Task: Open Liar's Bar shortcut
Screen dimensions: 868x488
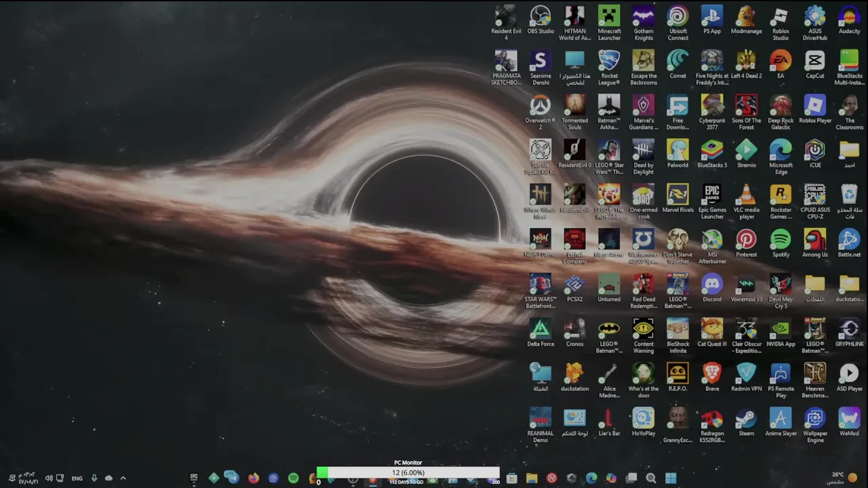Action: 609,422
